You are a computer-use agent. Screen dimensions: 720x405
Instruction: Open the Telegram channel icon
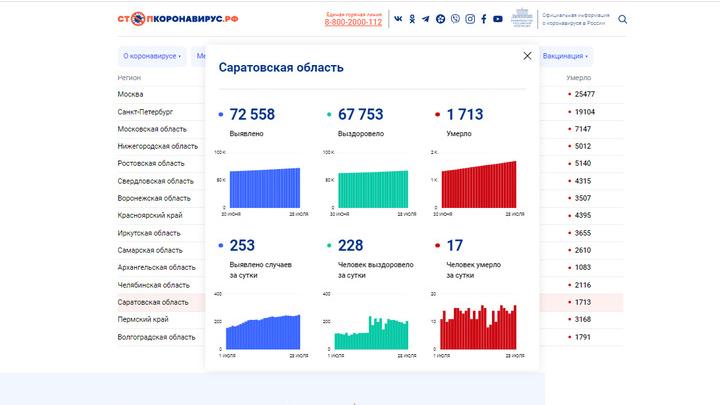(x=427, y=19)
